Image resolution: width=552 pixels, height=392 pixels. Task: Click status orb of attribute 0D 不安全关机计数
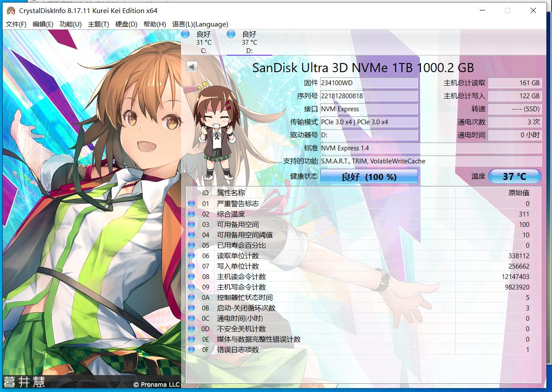(x=191, y=329)
